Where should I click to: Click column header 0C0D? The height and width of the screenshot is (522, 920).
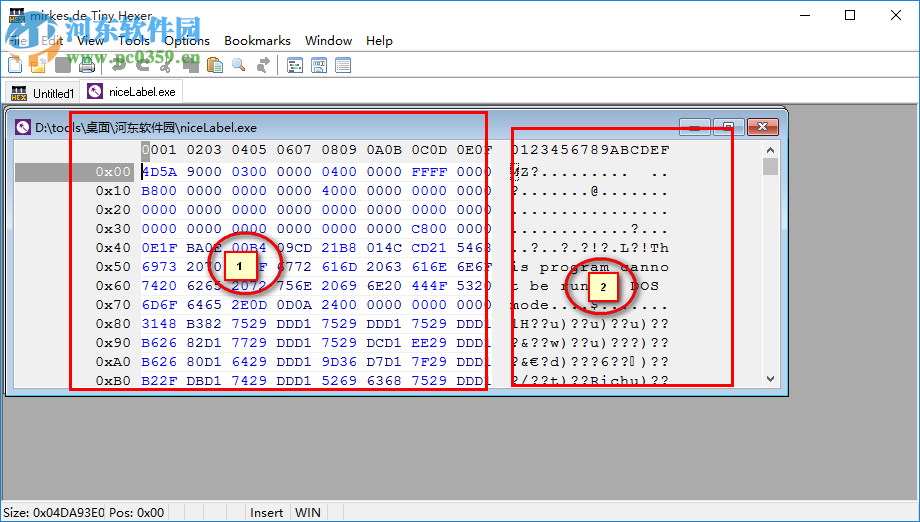click(429, 150)
